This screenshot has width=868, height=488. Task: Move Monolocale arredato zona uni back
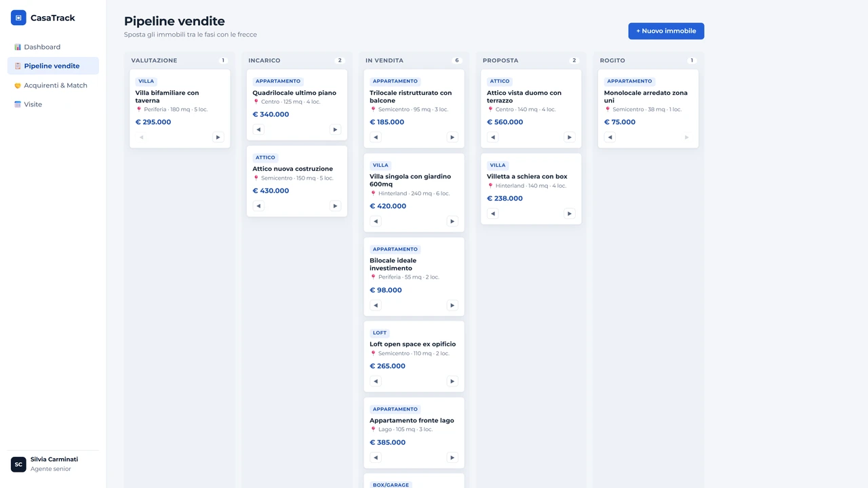click(610, 137)
